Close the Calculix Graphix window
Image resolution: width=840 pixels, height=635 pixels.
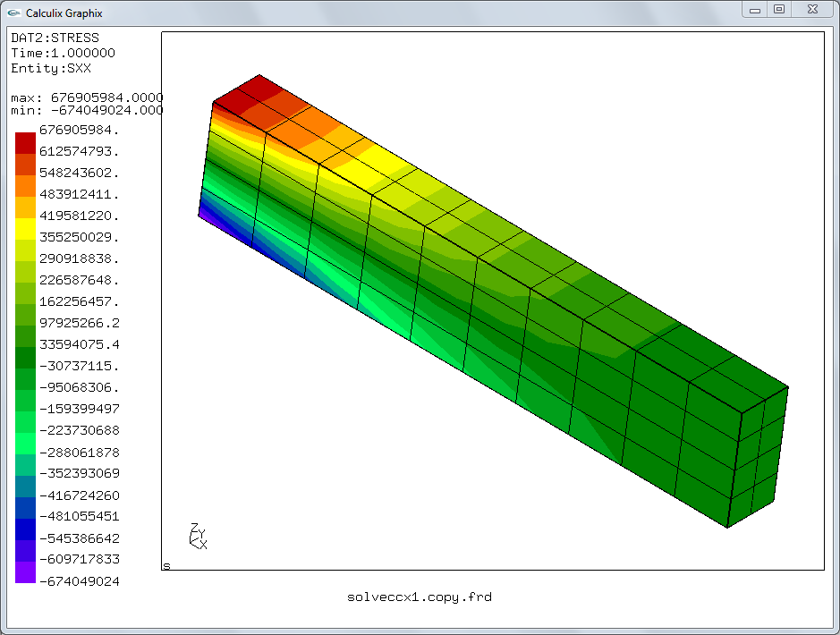(812, 10)
